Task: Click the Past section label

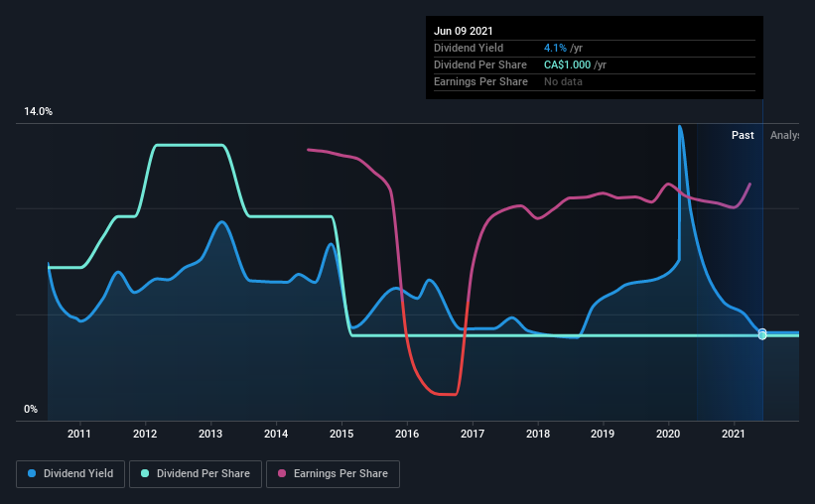Action: point(743,135)
